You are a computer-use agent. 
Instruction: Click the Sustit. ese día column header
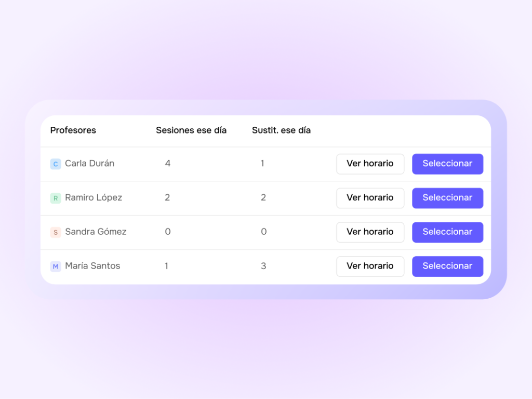[x=281, y=130]
